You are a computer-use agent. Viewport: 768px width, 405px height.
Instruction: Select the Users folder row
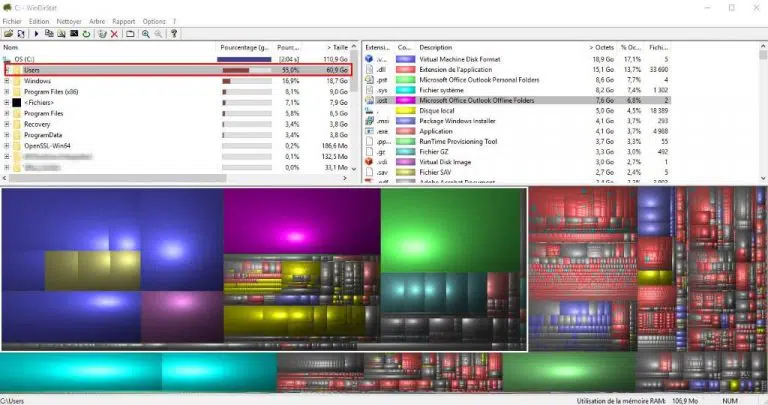(x=178, y=70)
